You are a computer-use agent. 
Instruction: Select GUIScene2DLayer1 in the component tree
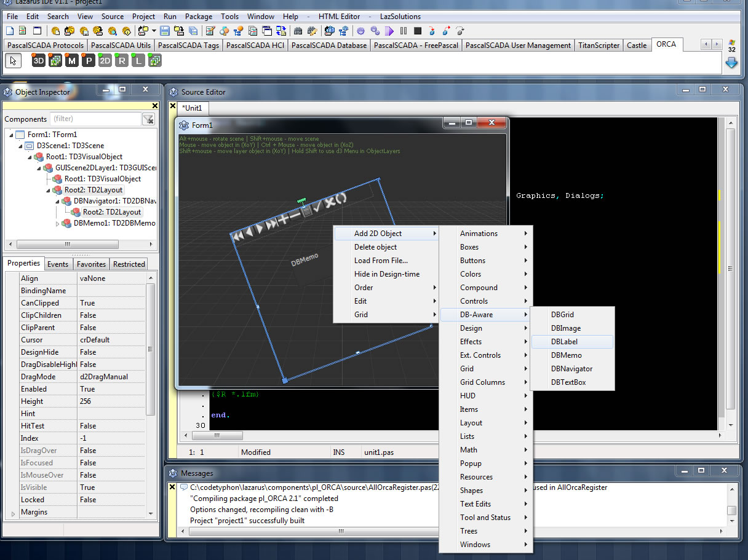click(x=105, y=168)
